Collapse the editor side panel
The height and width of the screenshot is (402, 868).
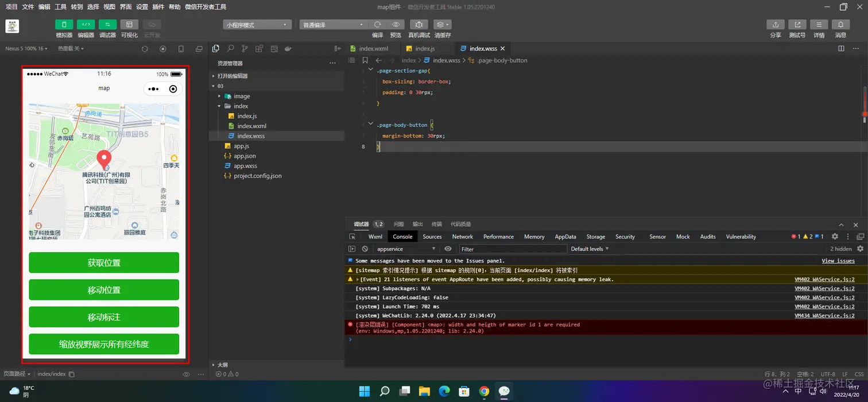[x=338, y=49]
